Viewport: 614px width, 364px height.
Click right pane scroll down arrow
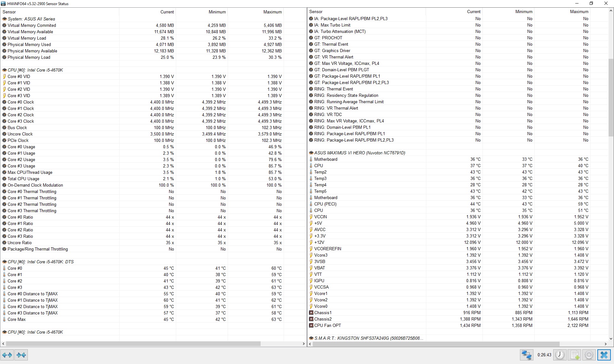(611, 339)
